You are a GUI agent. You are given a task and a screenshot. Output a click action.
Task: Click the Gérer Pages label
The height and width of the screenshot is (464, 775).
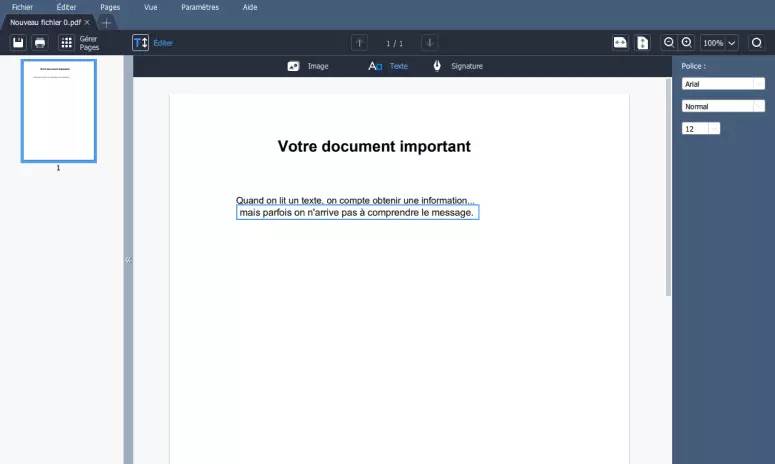[89, 43]
